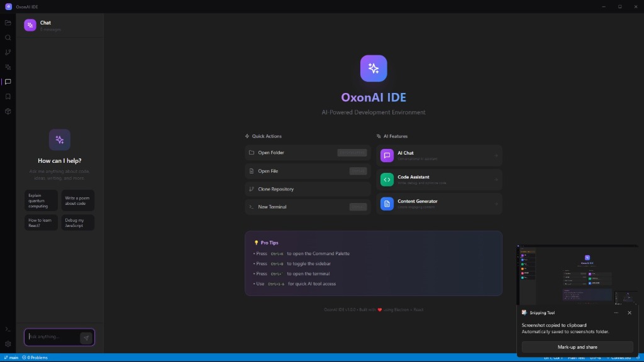This screenshot has height=362, width=644.
Task: Expand the AI Chat feature card
Action: (439, 155)
